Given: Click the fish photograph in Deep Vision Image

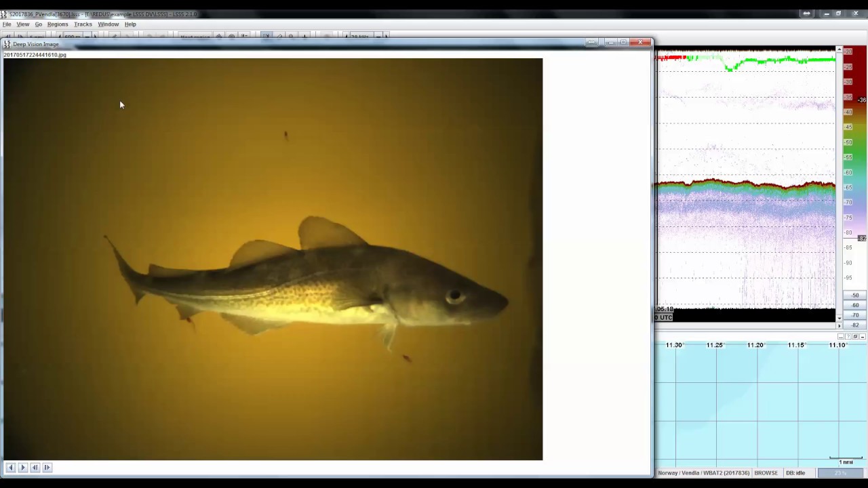Looking at the screenshot, I should pos(273,259).
